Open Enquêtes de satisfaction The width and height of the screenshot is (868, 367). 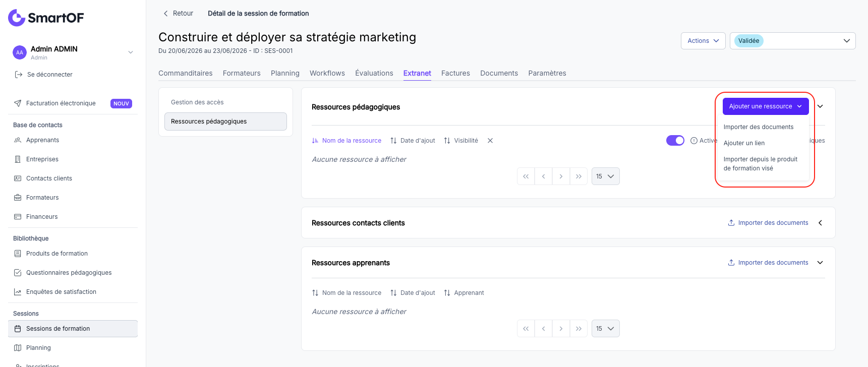pyautogui.click(x=61, y=292)
